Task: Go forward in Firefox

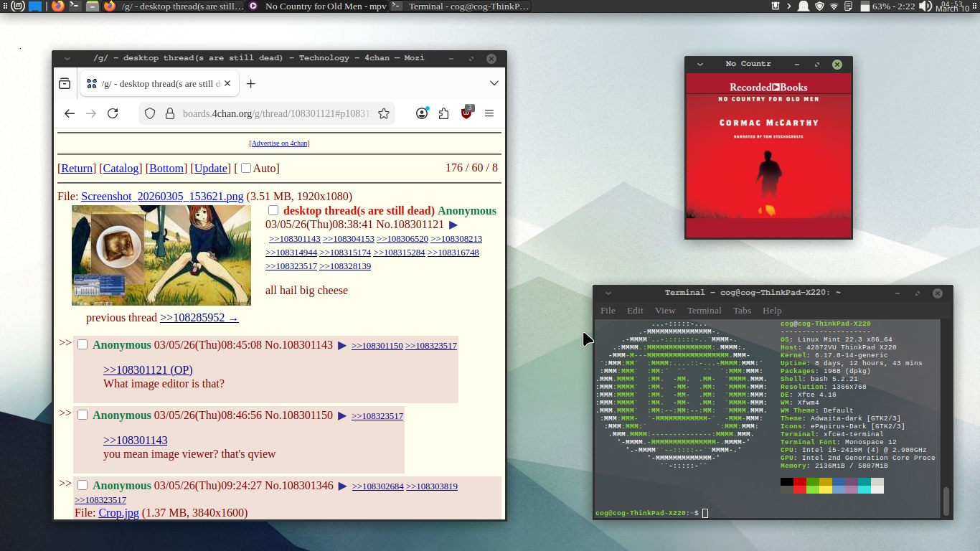Action: point(91,113)
